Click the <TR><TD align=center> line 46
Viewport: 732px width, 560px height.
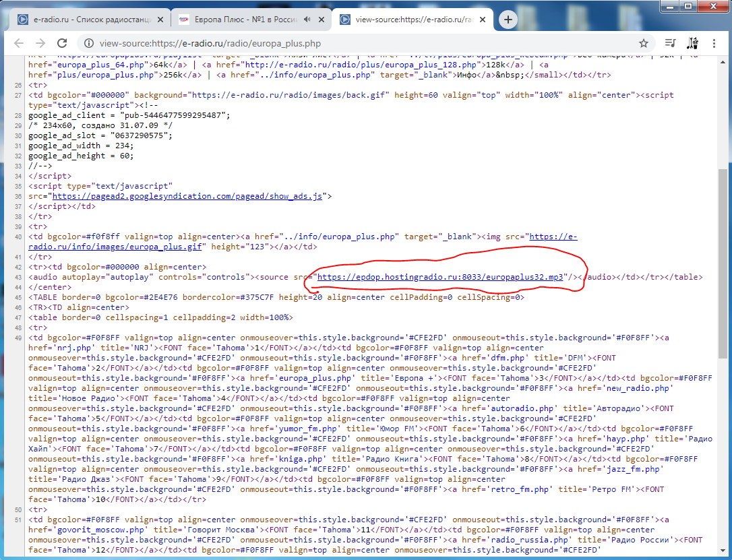79,307
